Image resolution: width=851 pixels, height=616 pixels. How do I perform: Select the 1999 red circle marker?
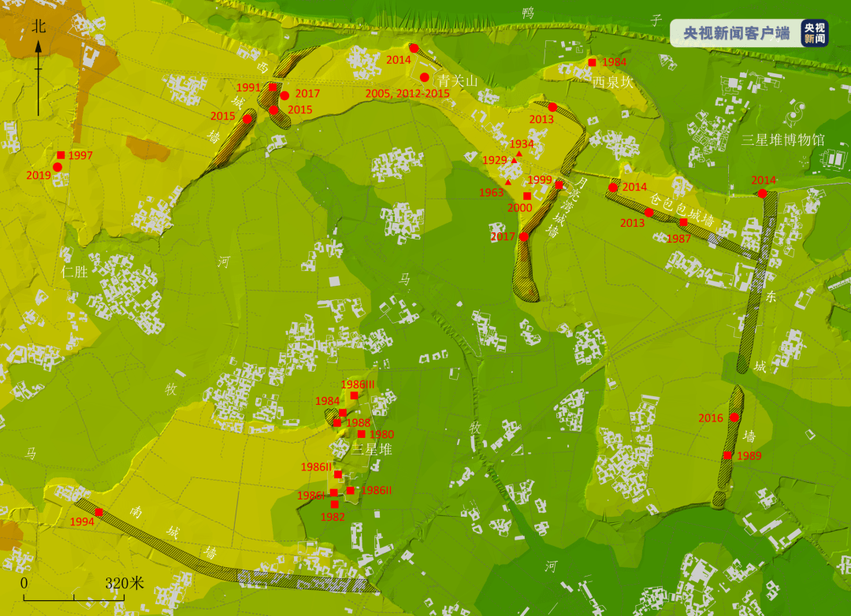point(559,185)
